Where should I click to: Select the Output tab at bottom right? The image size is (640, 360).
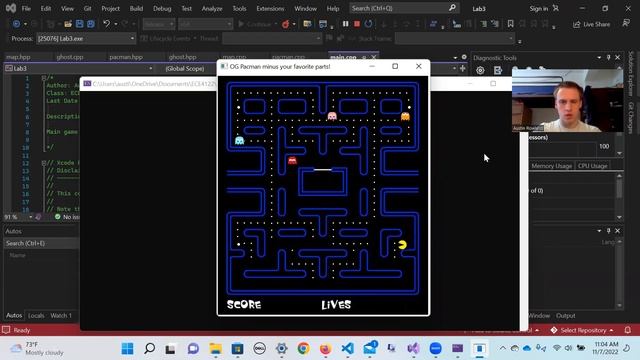coord(566,316)
